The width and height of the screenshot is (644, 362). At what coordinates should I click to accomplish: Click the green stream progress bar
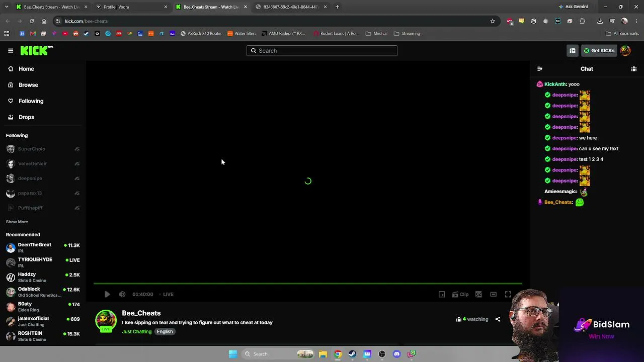(x=308, y=284)
